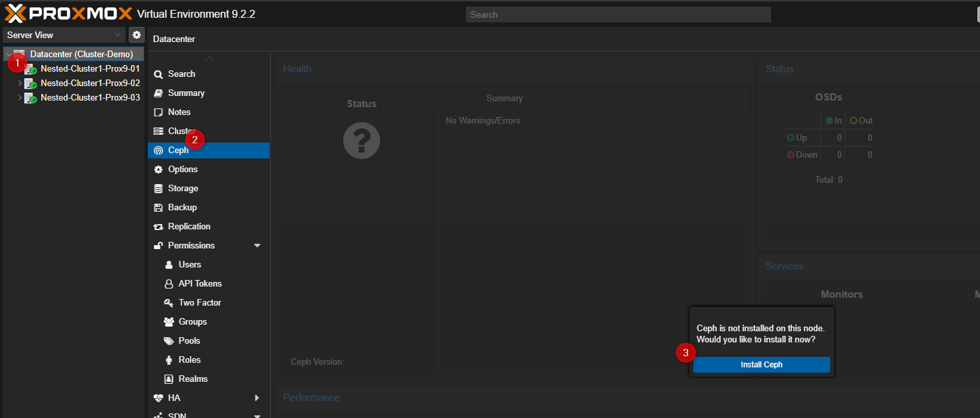
Task: Click the Groups people icon
Action: tap(169, 322)
